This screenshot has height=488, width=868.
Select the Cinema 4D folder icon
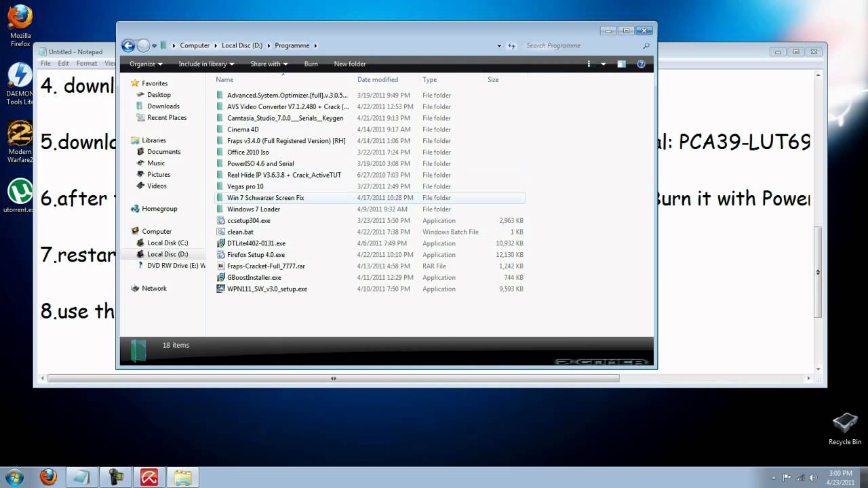(220, 129)
